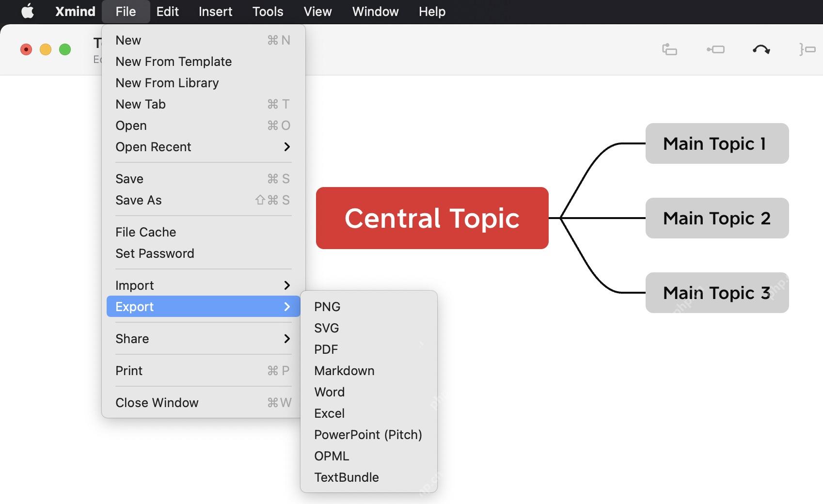Open the Tools menu

pos(268,11)
